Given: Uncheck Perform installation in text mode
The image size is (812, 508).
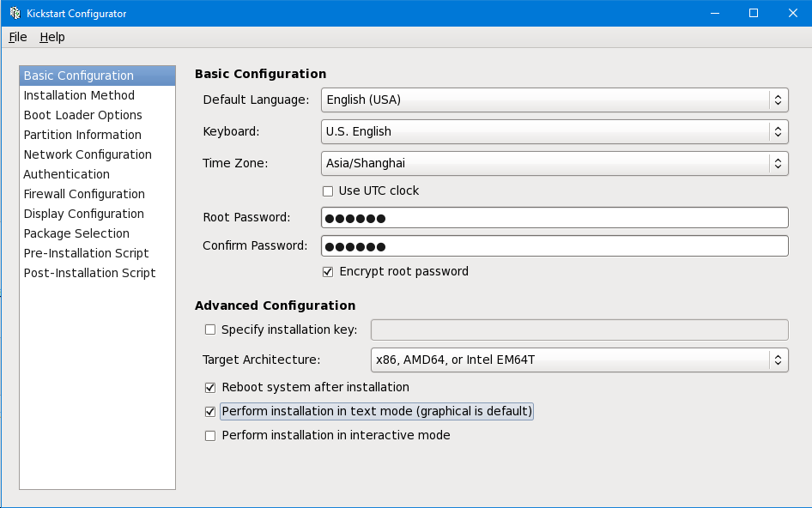Looking at the screenshot, I should point(210,411).
